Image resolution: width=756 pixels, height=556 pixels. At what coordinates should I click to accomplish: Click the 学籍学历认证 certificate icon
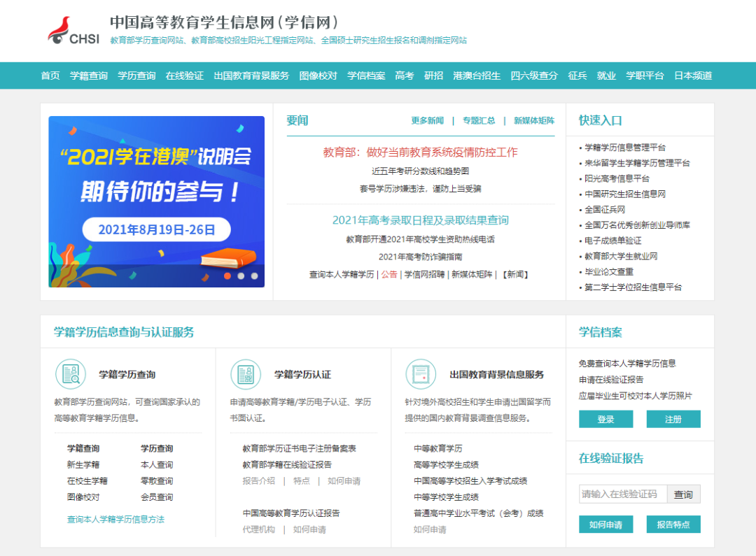[x=245, y=374]
